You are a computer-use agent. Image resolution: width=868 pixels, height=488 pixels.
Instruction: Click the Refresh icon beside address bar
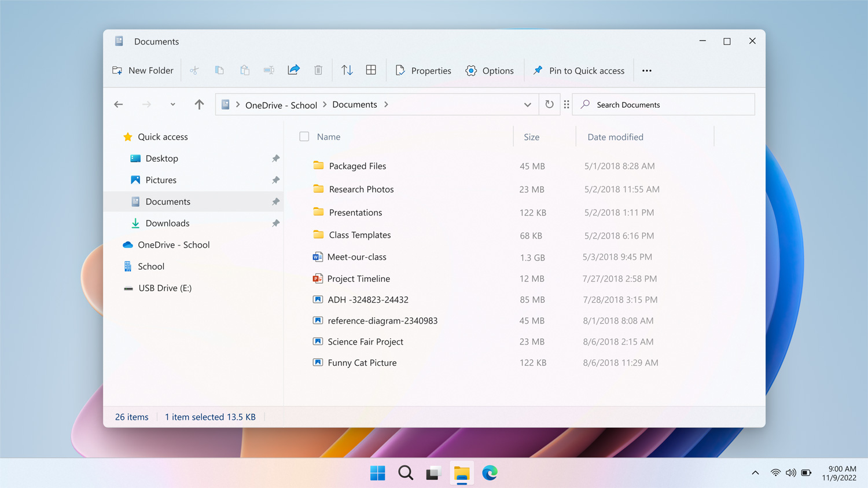[549, 105]
